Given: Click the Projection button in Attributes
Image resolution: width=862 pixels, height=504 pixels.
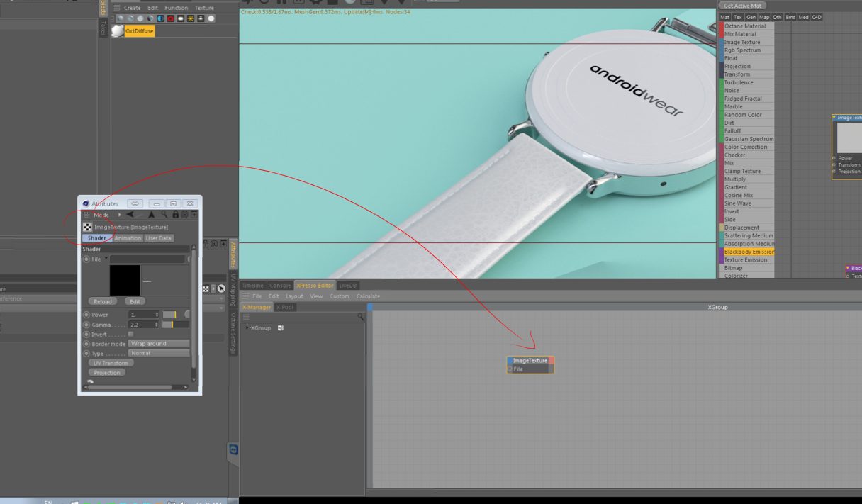Looking at the screenshot, I should pyautogui.click(x=107, y=373).
